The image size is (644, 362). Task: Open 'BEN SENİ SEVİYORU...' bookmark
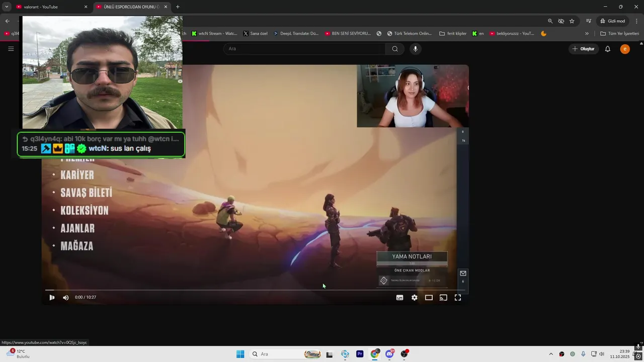click(348, 34)
